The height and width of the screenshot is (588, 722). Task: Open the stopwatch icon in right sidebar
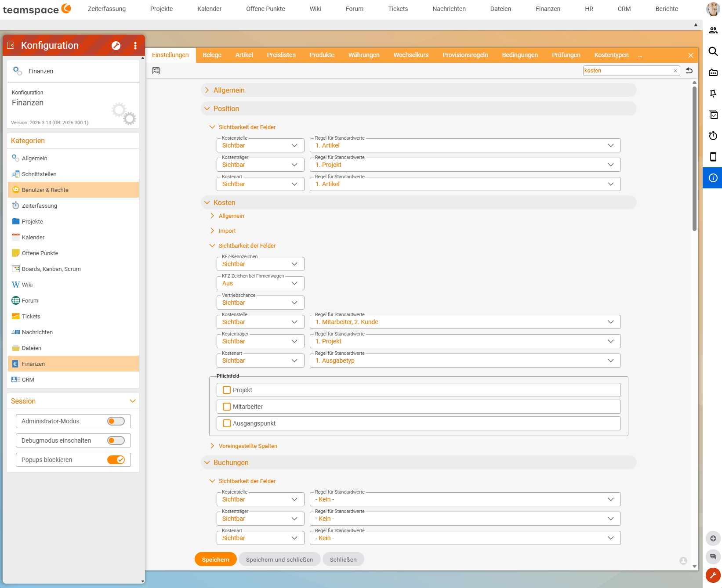(x=713, y=136)
